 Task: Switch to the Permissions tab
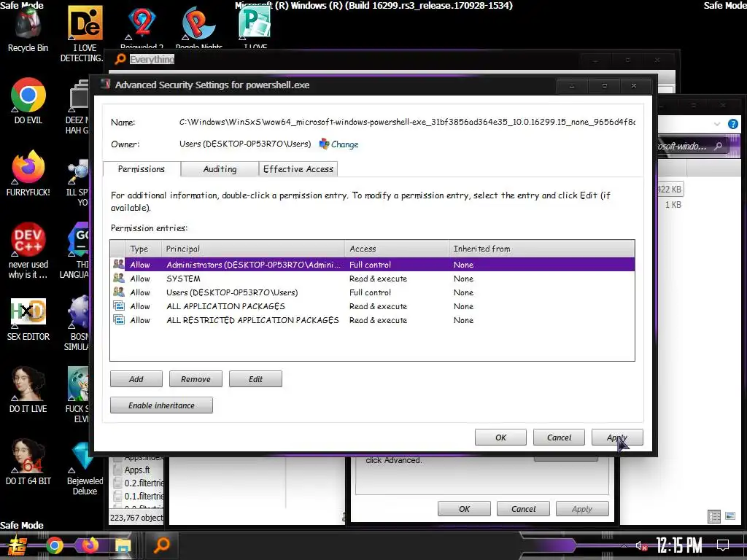click(141, 169)
